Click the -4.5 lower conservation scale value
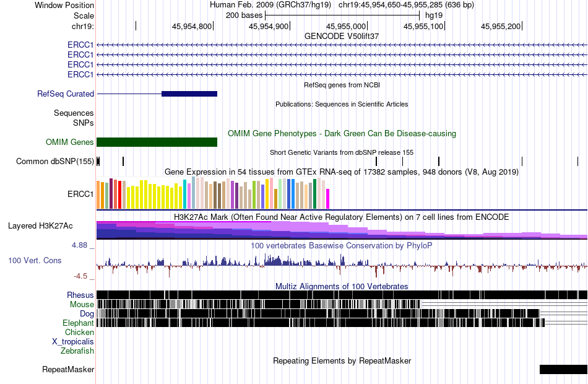 [80, 276]
